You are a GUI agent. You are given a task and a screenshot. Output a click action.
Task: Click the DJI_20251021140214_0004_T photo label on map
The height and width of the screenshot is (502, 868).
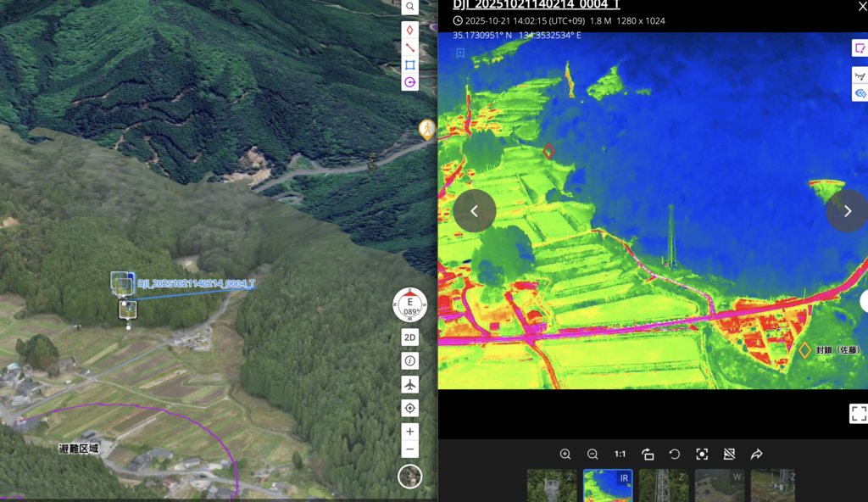(196, 283)
